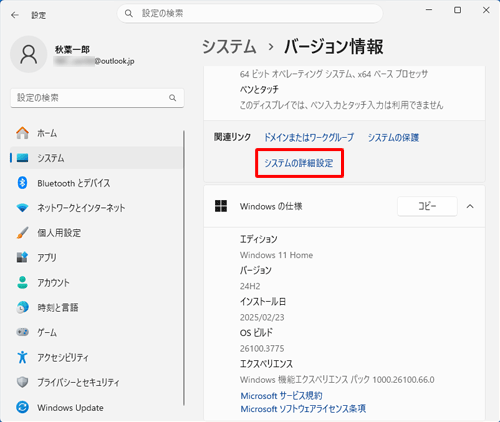Click the 時刻と言語 globe clock icon
This screenshot has height=422, width=500.
pos(22,307)
